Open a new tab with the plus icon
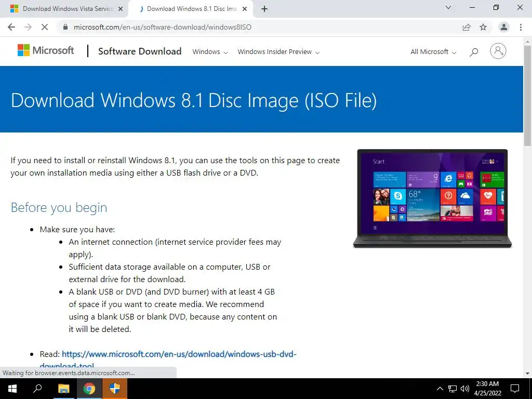532x399 pixels. point(264,9)
